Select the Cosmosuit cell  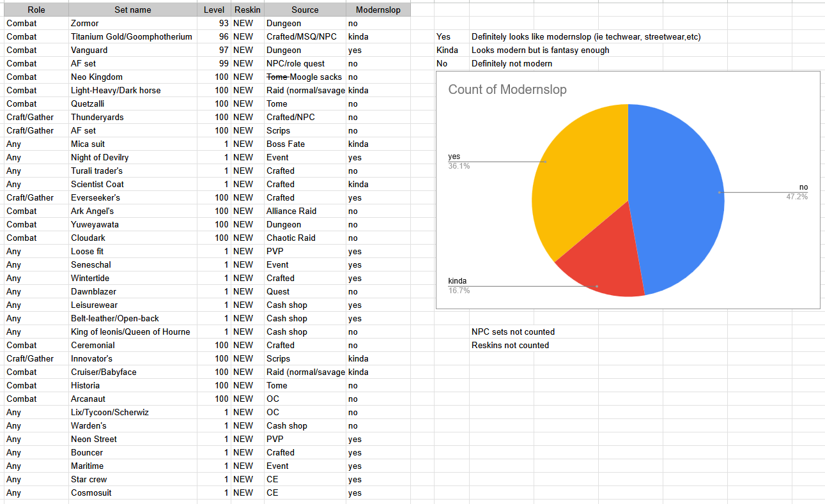coord(133,493)
